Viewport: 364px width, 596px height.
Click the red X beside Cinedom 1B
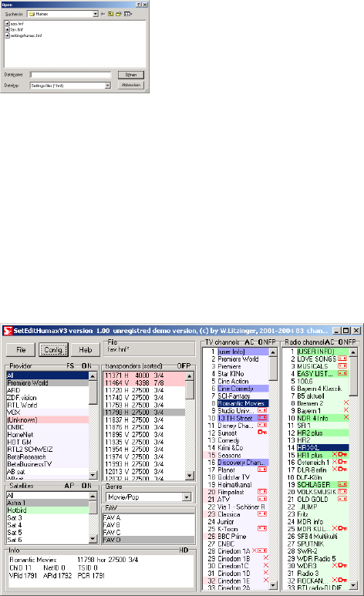[266, 558]
